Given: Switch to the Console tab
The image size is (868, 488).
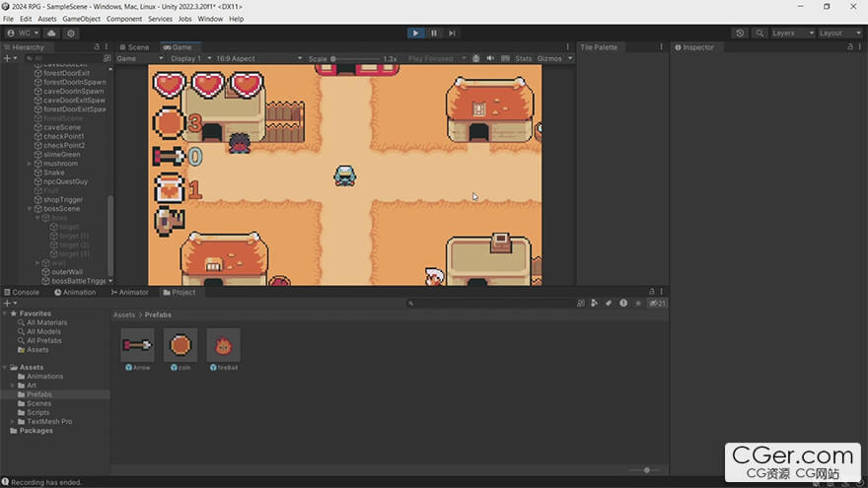Looking at the screenshot, I should [22, 292].
